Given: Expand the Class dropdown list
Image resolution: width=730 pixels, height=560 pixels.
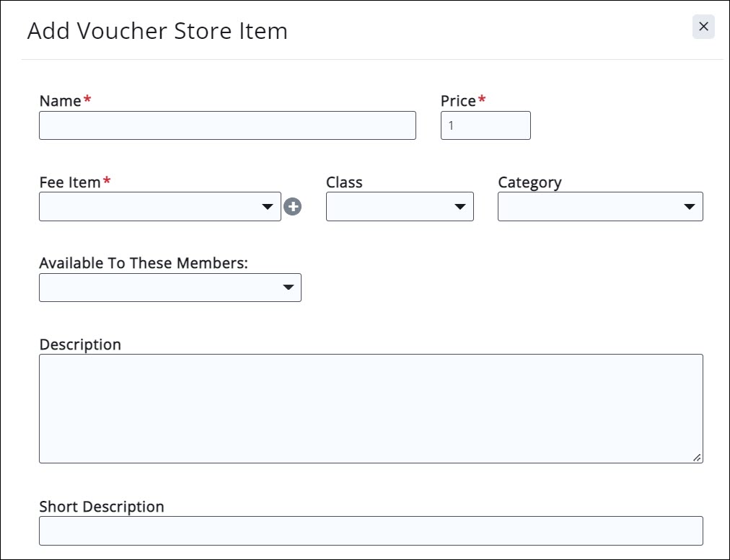Looking at the screenshot, I should [x=400, y=207].
